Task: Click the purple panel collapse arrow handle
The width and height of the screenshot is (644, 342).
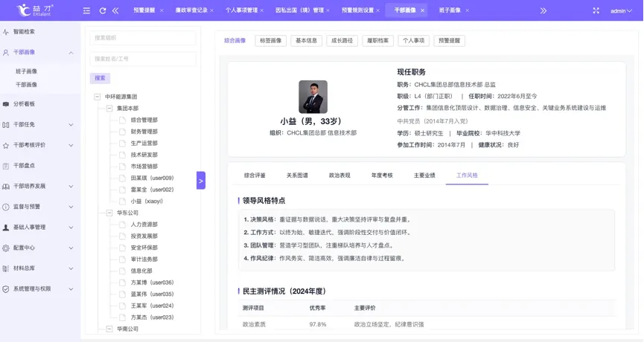Action: 201,181
